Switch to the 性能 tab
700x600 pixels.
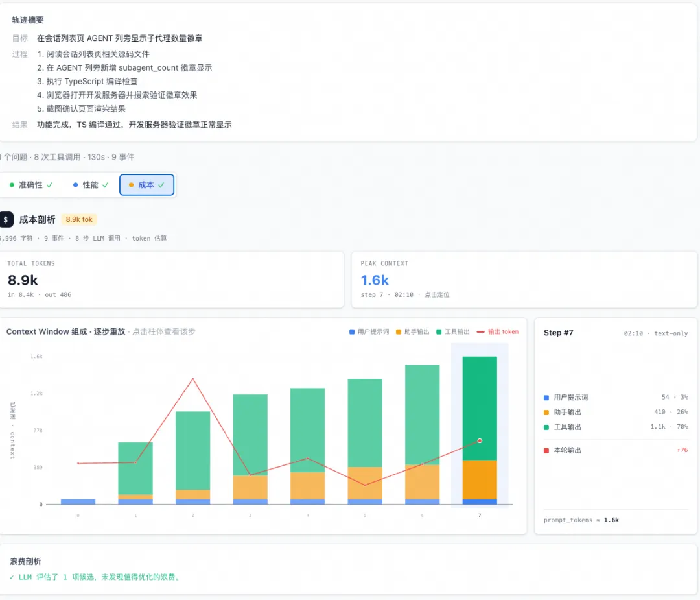pyautogui.click(x=90, y=185)
